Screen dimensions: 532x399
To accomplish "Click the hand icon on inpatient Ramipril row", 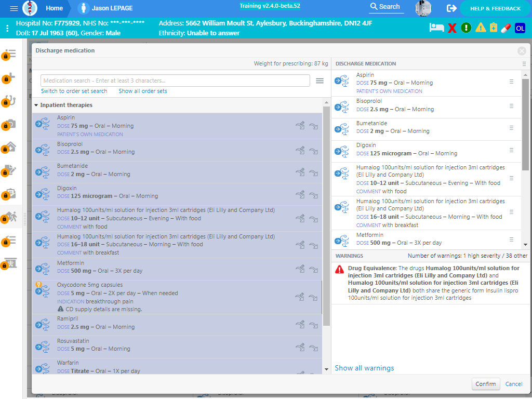I will (x=300, y=325).
